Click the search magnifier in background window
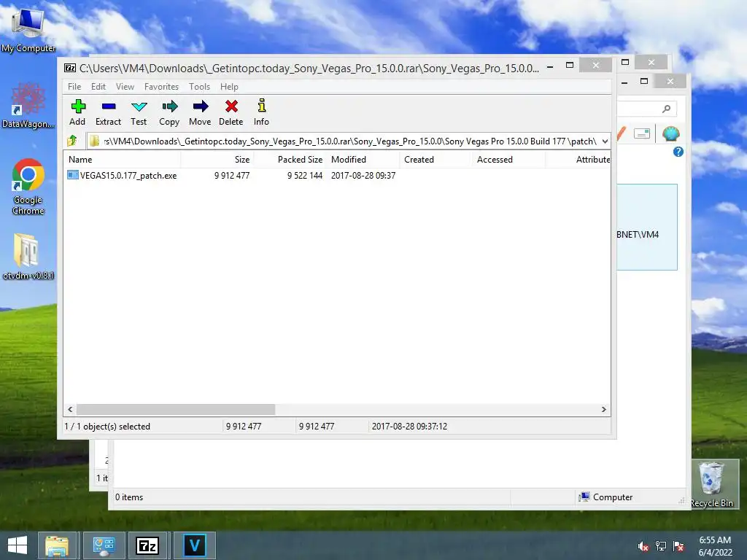Viewport: 747px width, 560px height. (667, 109)
